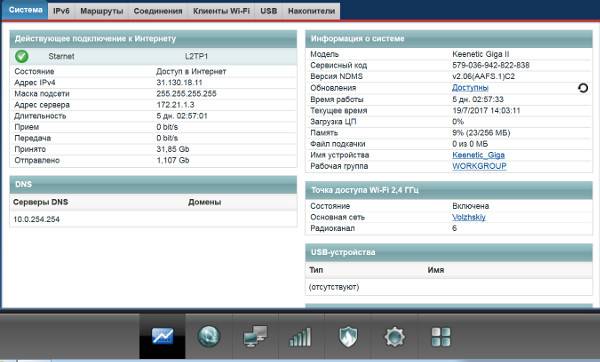Viewport: 600px width, 362px height.
Task: Click the refresh updates circular arrow icon
Action: pyautogui.click(x=583, y=88)
